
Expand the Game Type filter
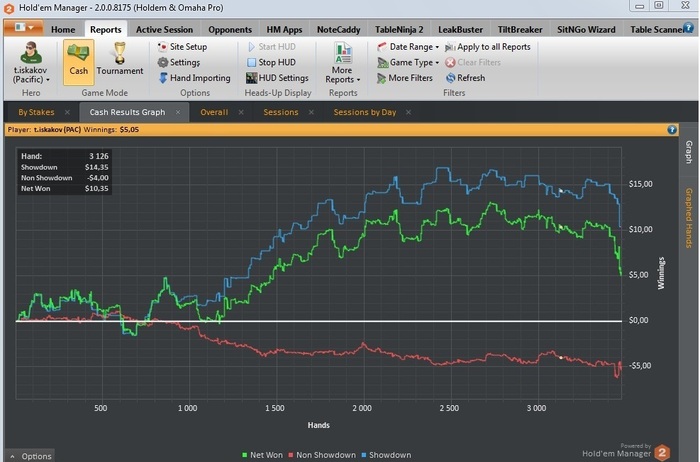pyautogui.click(x=408, y=62)
